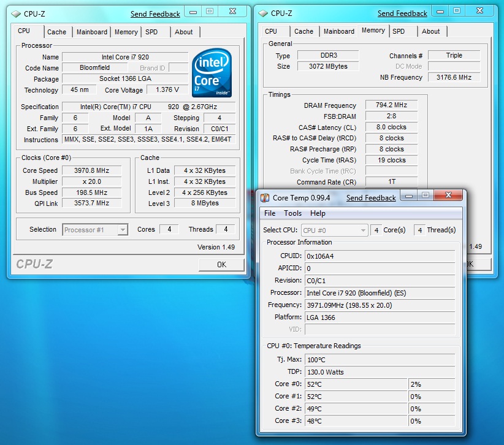Open the Select CPU dropdown in Core Temp
Image resolution: width=504 pixels, height=445 pixels.
[x=334, y=230]
